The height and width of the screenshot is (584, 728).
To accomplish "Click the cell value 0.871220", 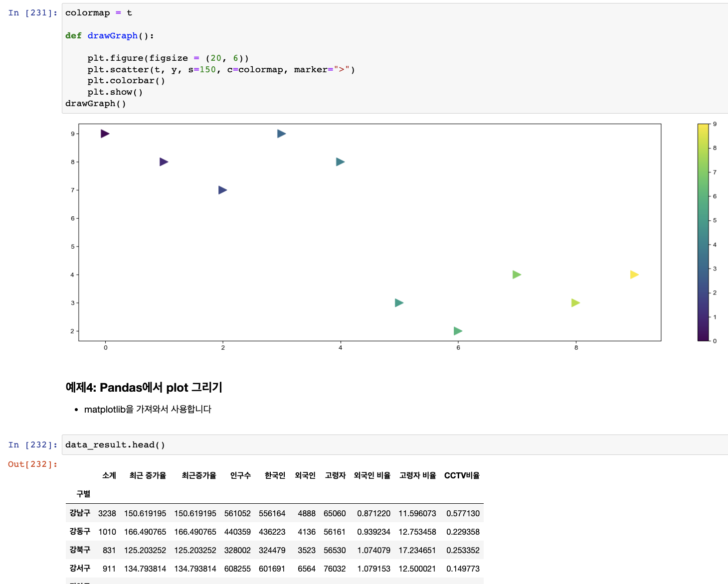I will pos(374,513).
